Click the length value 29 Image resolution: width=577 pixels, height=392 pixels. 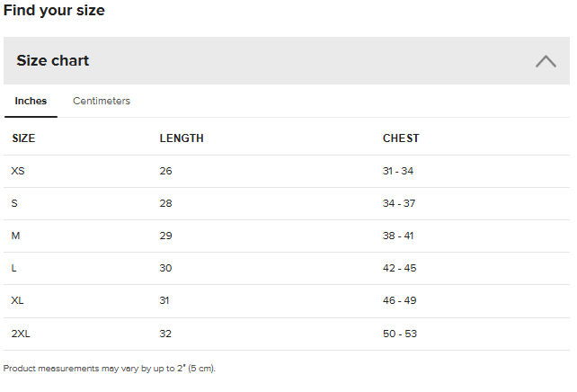tap(165, 236)
